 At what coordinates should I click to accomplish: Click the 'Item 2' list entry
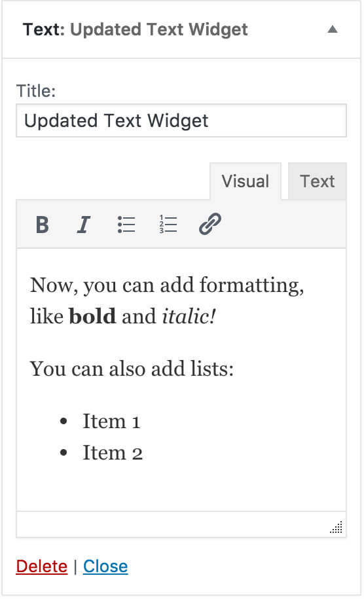coord(113,453)
